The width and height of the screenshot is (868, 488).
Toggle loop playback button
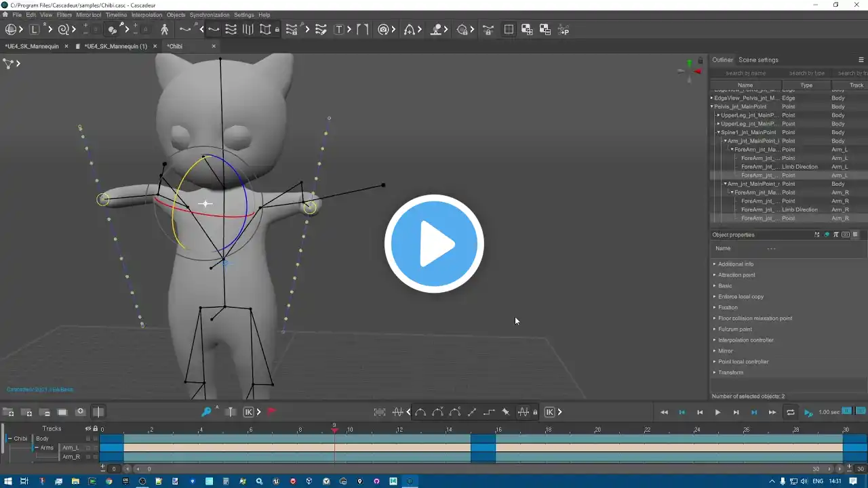[x=790, y=412]
